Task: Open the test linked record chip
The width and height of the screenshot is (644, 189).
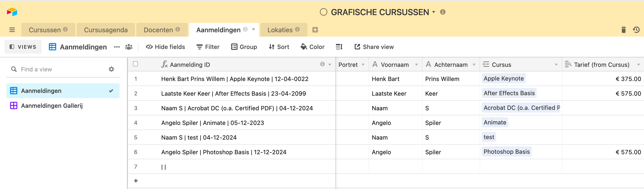Action: point(489,137)
